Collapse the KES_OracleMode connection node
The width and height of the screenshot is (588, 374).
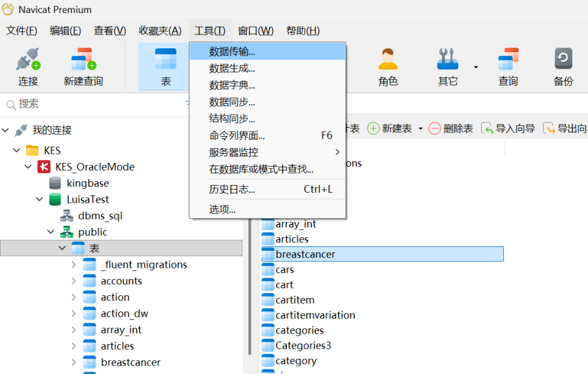[x=28, y=167]
